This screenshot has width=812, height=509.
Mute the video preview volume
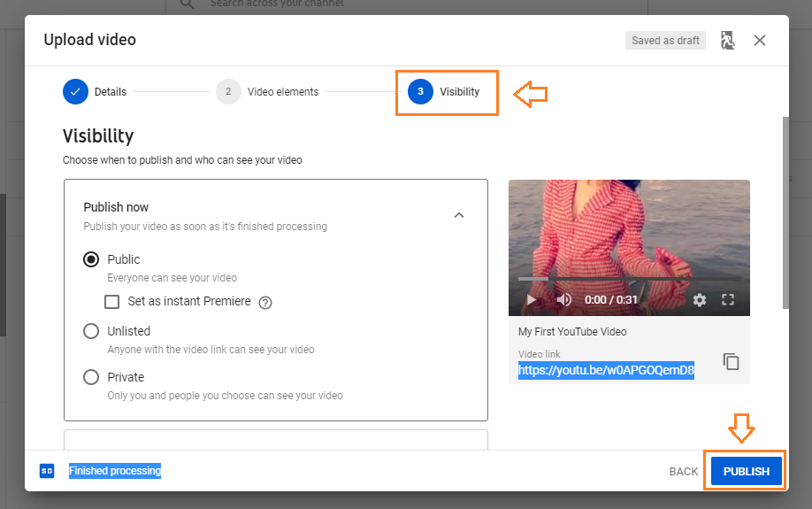[x=563, y=300]
